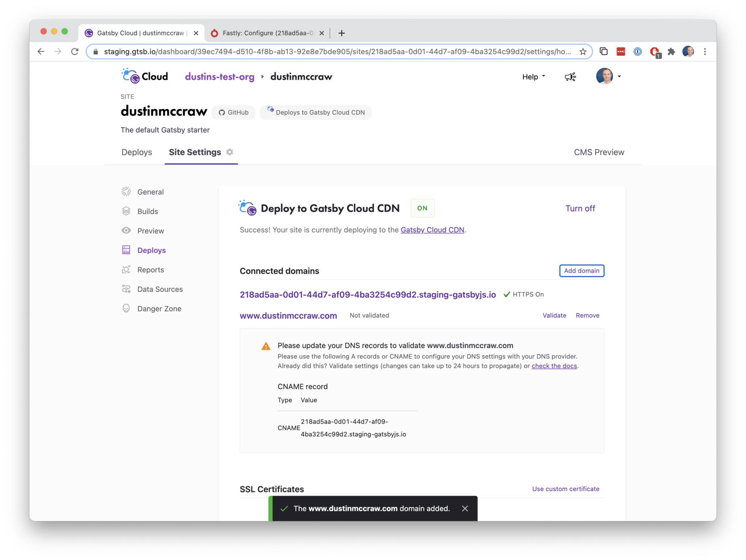Click the General sidebar icon
Viewport: 746px width, 560px height.
coord(126,192)
